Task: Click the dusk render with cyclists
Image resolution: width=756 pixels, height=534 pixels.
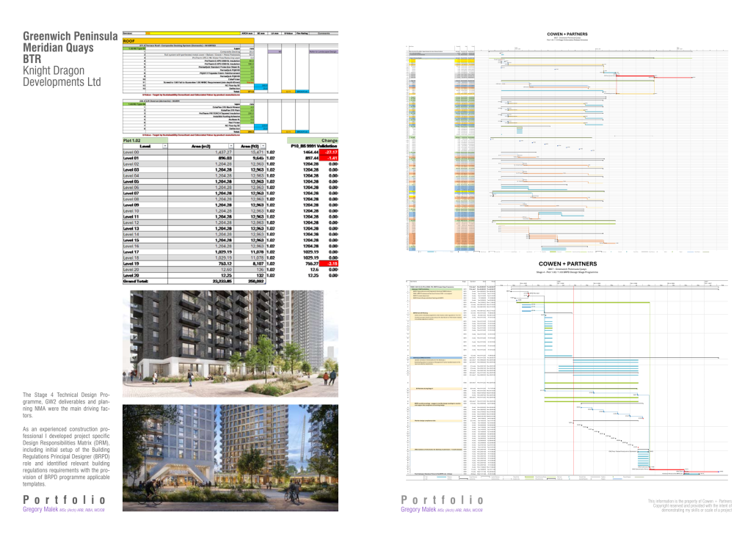Action: pos(230,458)
